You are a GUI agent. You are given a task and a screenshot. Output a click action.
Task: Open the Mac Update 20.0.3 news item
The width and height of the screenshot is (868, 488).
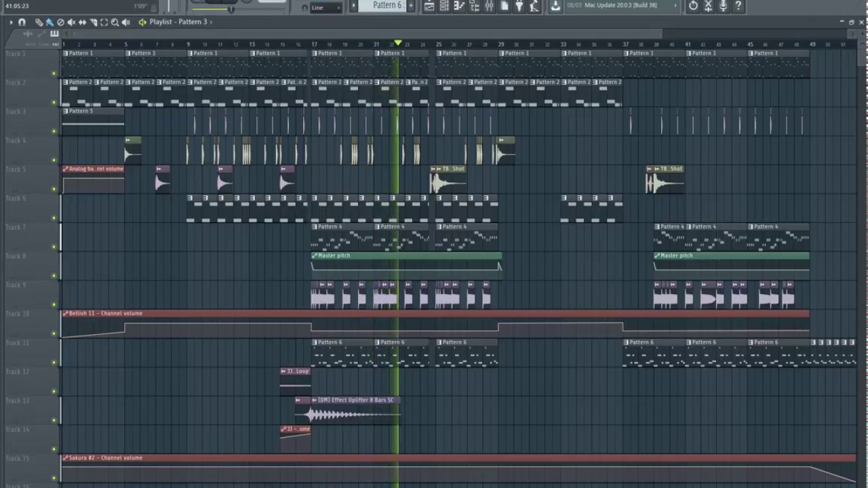coord(620,5)
